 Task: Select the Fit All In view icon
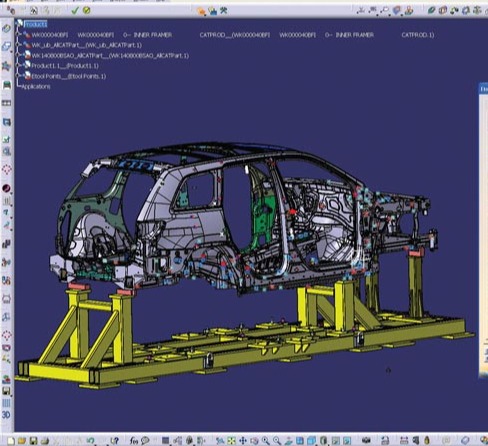click(231, 441)
